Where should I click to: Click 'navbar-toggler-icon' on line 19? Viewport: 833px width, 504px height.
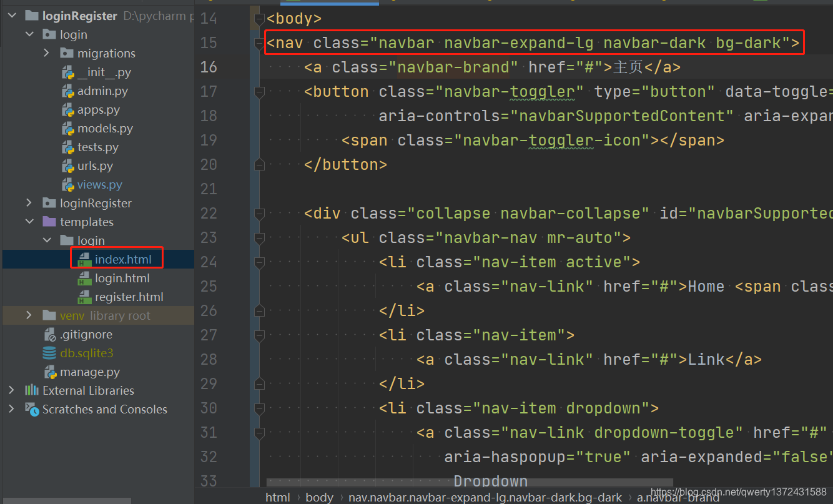point(551,141)
